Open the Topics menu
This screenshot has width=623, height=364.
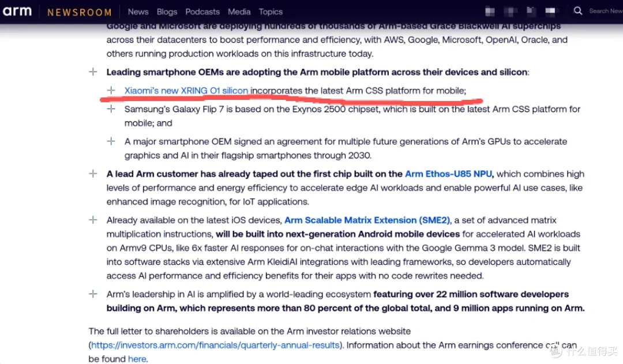271,12
